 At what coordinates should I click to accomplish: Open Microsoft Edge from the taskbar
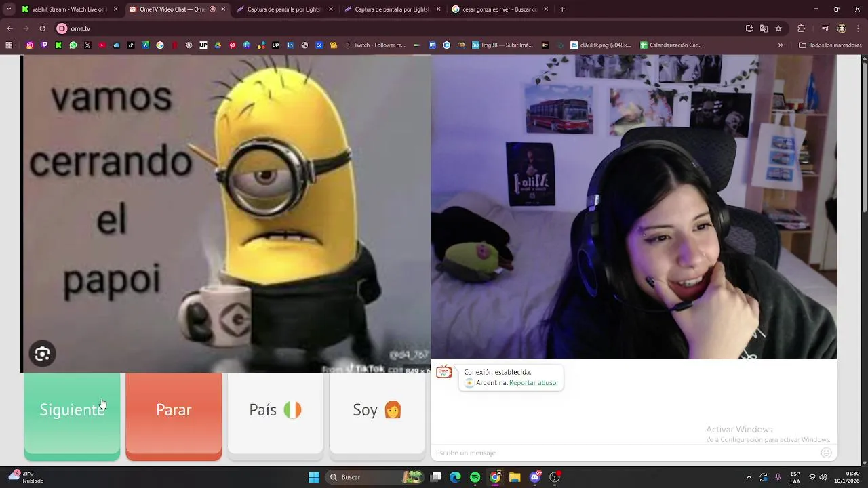pyautogui.click(x=455, y=477)
